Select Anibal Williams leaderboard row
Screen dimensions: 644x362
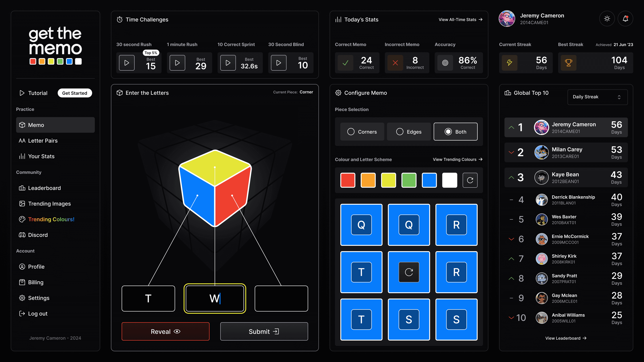click(x=566, y=318)
